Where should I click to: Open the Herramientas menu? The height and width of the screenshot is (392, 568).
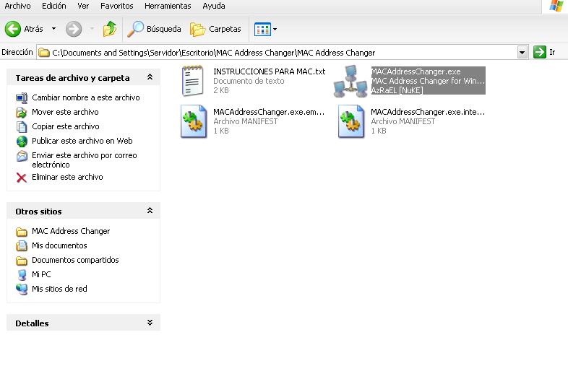(168, 6)
